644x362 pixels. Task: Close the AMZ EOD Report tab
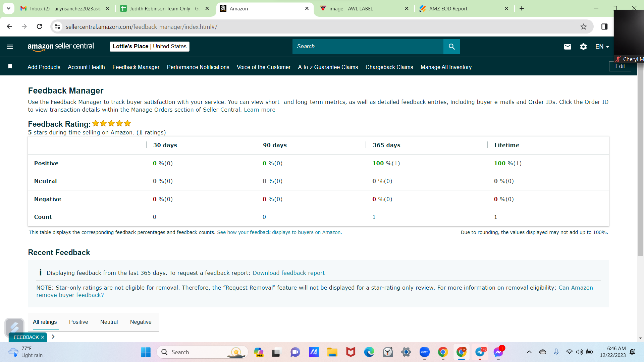pos(506,9)
